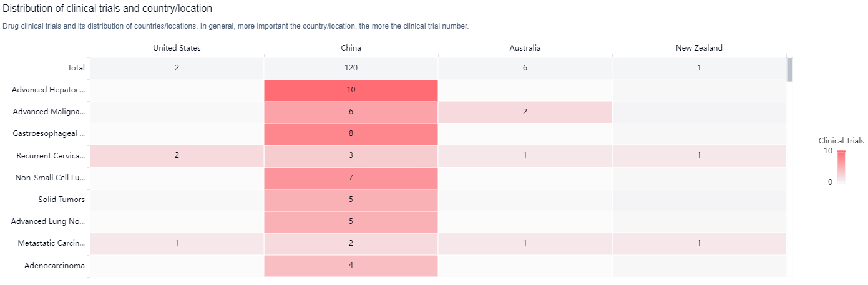Click the Clinical Trials color legend bar
The image size is (868, 285).
click(841, 167)
